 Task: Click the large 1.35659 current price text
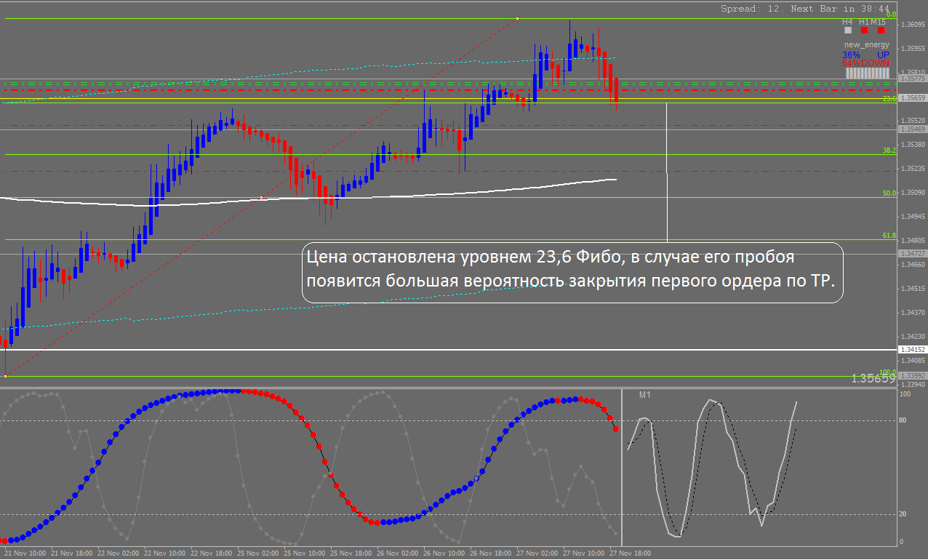pos(873,379)
